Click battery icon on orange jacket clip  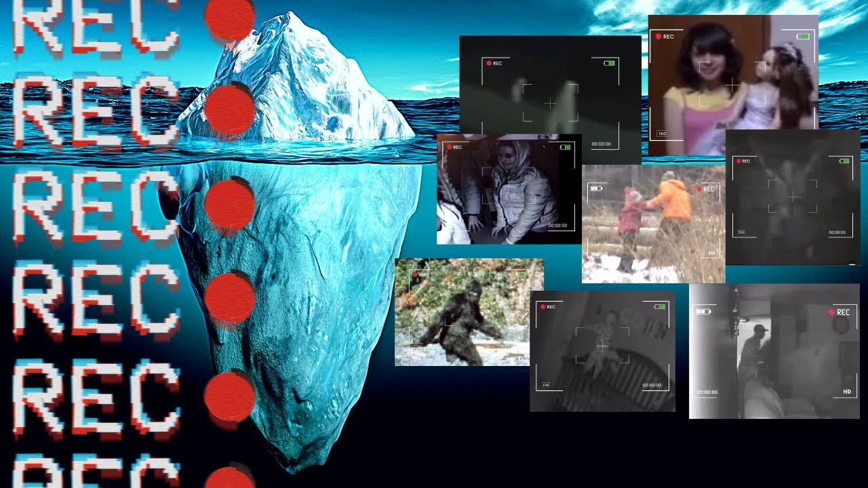pos(597,189)
